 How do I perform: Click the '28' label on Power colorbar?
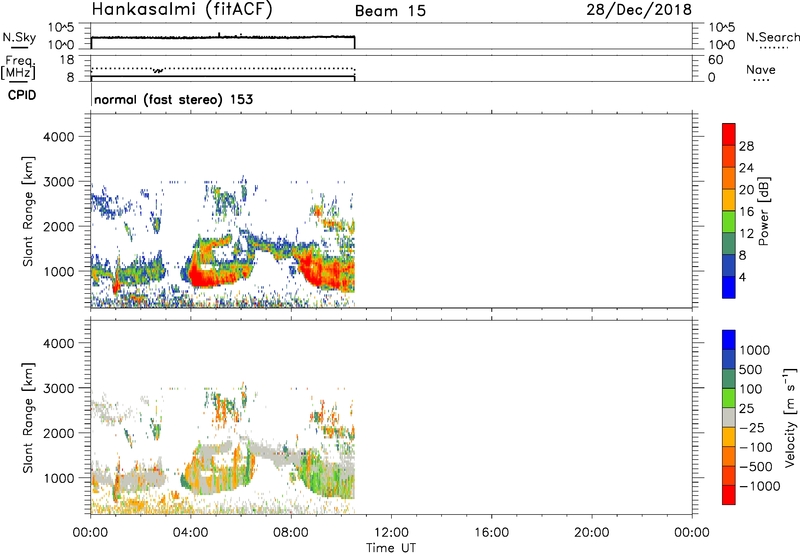tap(746, 146)
